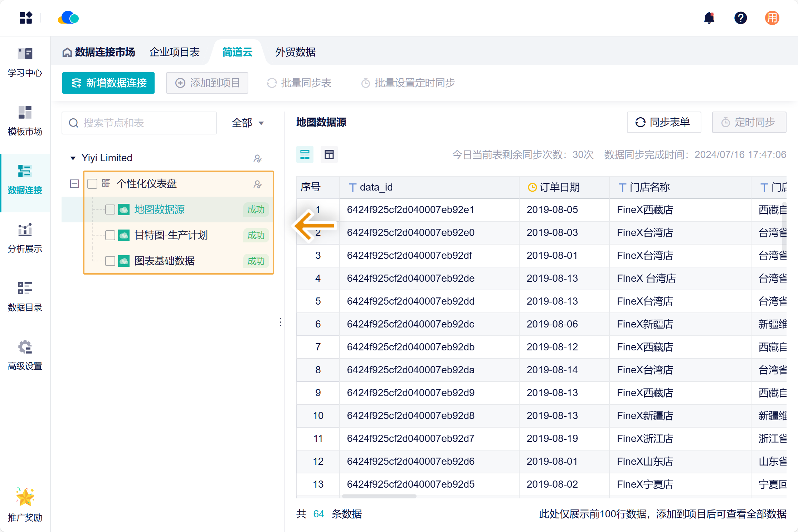Open 推广奖励 star icon
The width and height of the screenshot is (798, 532).
point(25,497)
